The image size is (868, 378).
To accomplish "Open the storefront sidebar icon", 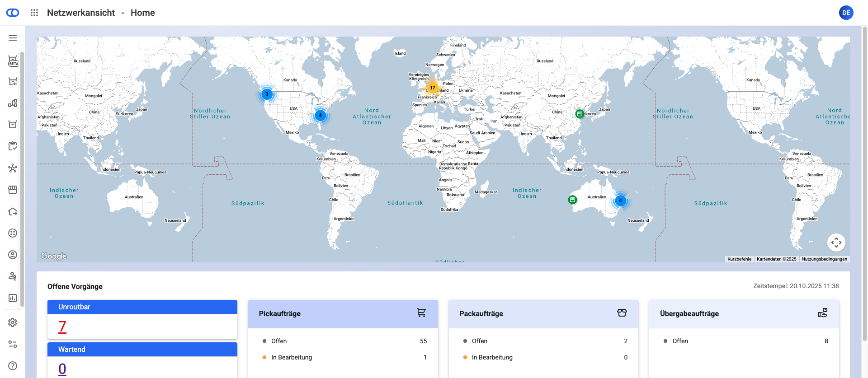I will tap(13, 190).
